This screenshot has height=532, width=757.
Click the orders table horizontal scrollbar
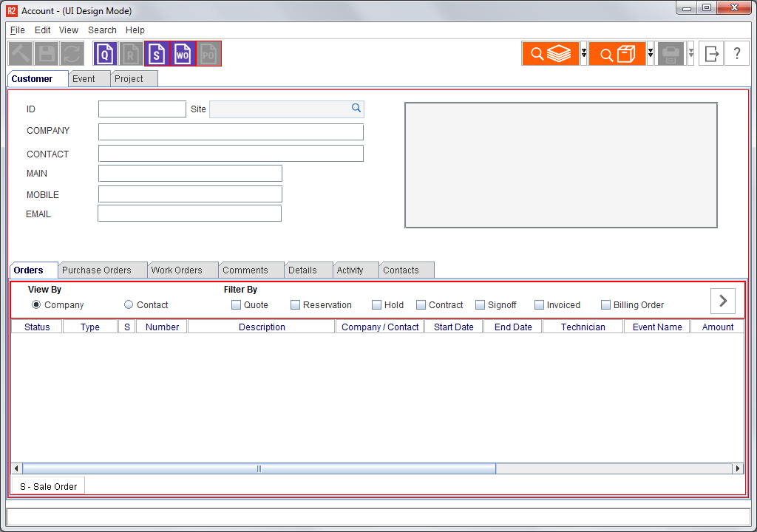259,468
